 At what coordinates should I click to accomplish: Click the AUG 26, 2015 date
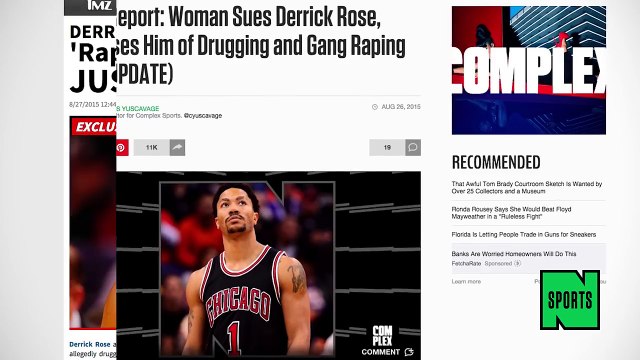pos(401,107)
